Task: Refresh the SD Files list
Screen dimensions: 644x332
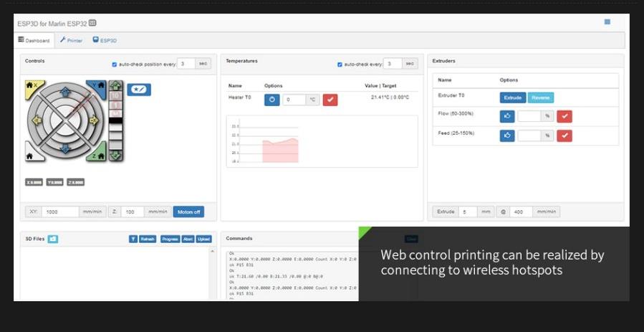Action: (x=148, y=239)
